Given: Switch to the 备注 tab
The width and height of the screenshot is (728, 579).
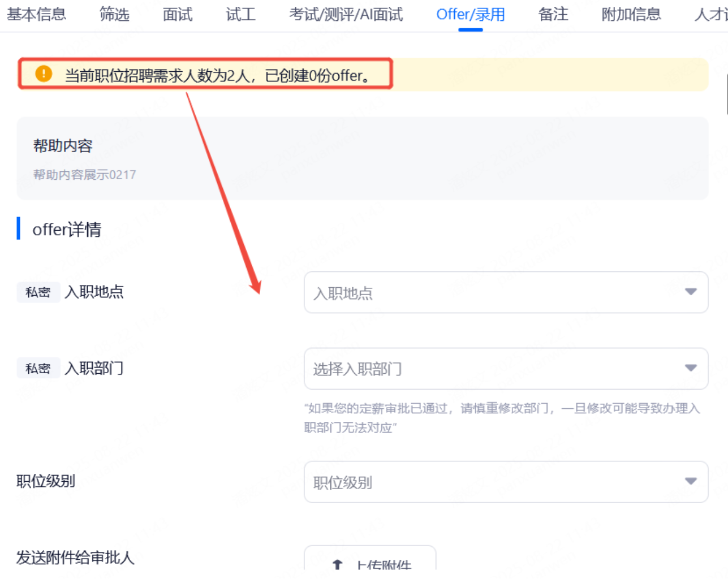Looking at the screenshot, I should click(553, 14).
